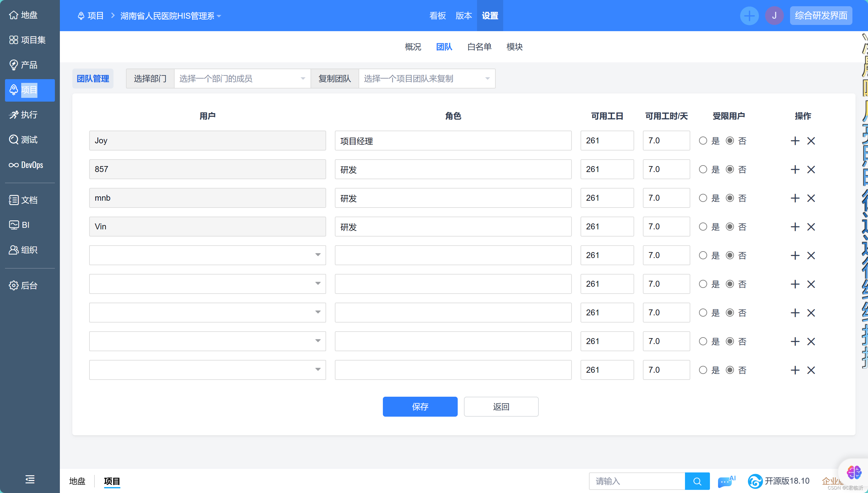Screen dimensions: 868x493
Task: Click the 保存 button
Action: coord(420,407)
